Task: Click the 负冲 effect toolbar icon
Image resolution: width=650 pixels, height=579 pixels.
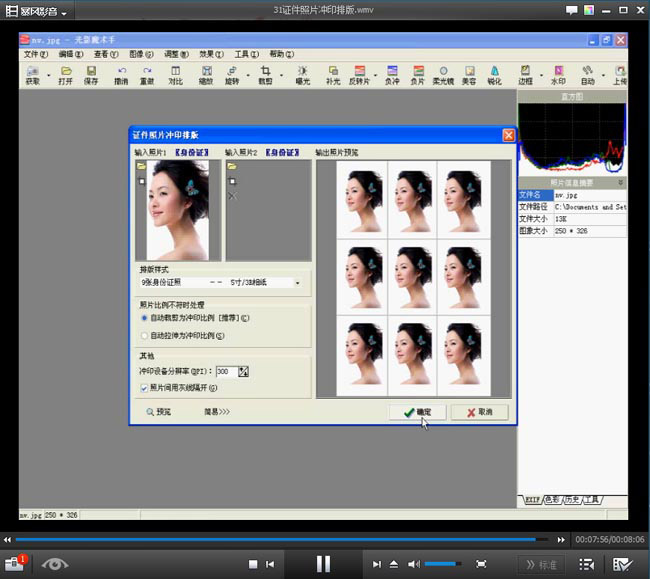Action: click(x=392, y=75)
